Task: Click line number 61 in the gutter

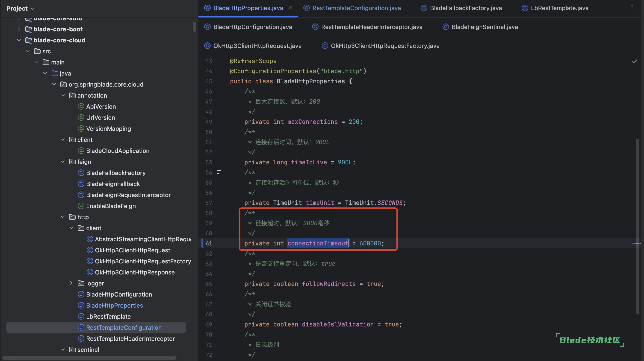Action: (x=209, y=243)
